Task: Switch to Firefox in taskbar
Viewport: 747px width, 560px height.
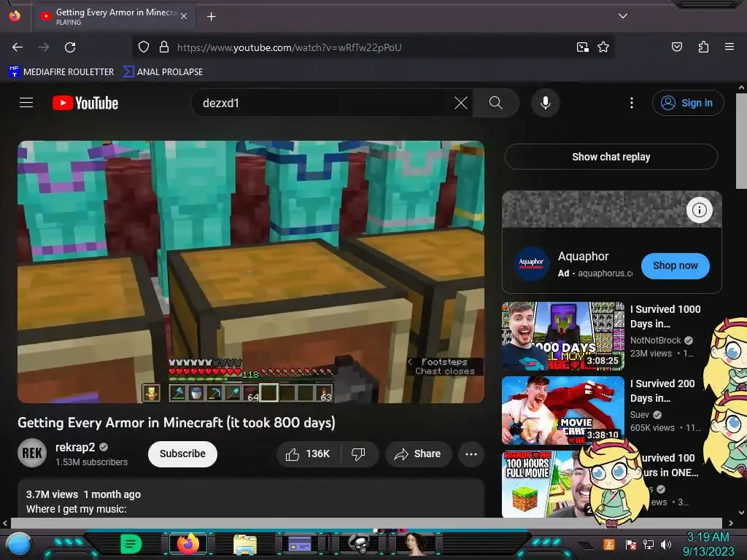Action: coord(187,544)
